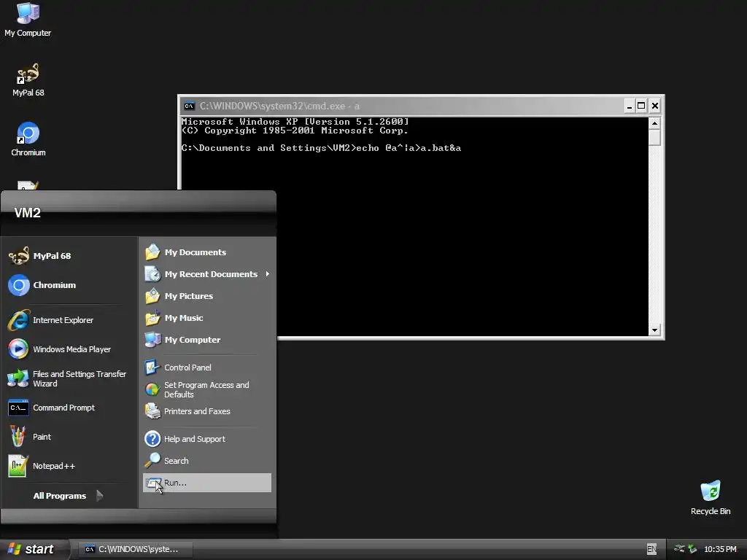Minimize the cmd.exe window
The height and width of the screenshot is (560, 747).
coord(630,106)
